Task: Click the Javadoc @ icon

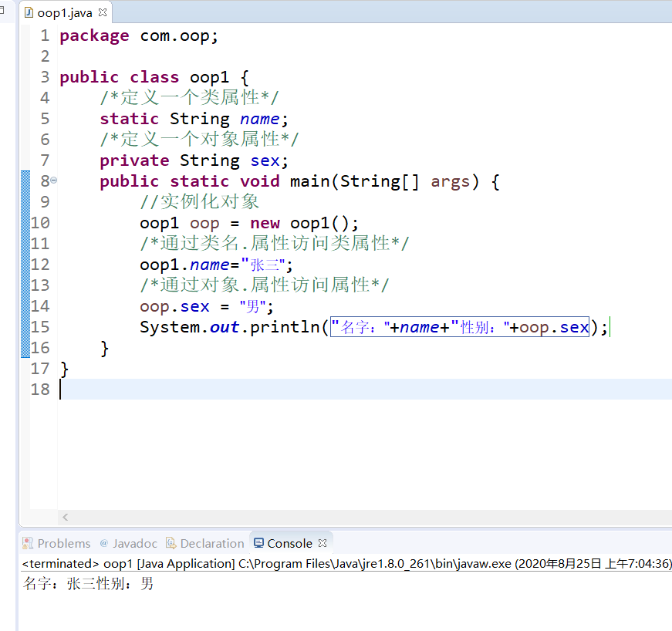Action: click(103, 543)
